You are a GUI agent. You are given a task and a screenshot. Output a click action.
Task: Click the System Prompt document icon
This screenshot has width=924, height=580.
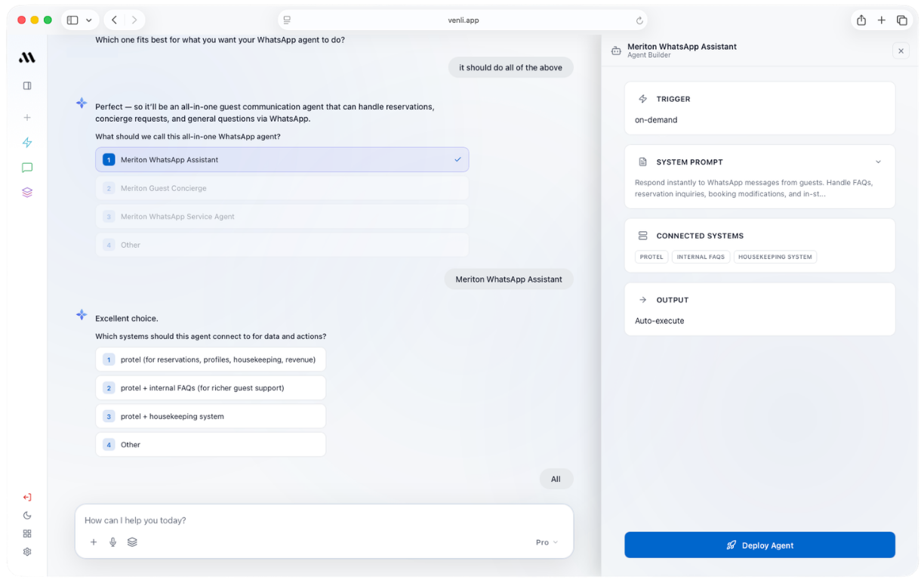point(643,162)
